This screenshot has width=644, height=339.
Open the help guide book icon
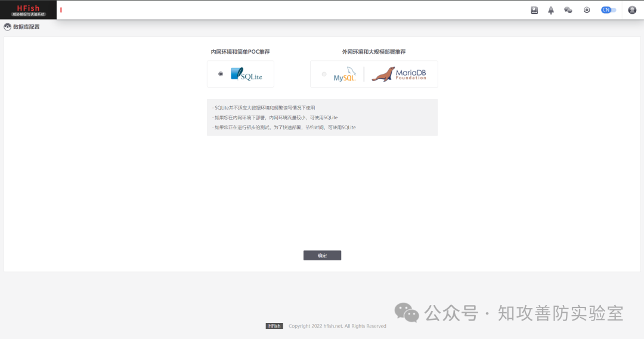(534, 10)
